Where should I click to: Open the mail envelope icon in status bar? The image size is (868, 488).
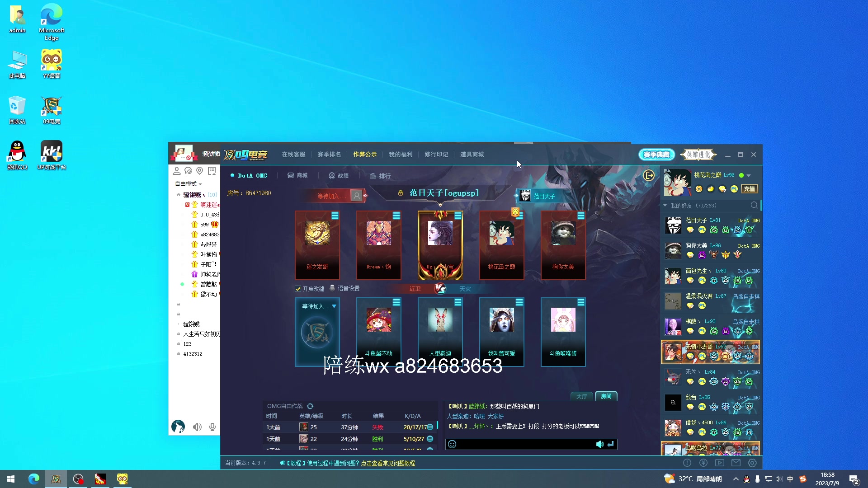pyautogui.click(x=736, y=463)
